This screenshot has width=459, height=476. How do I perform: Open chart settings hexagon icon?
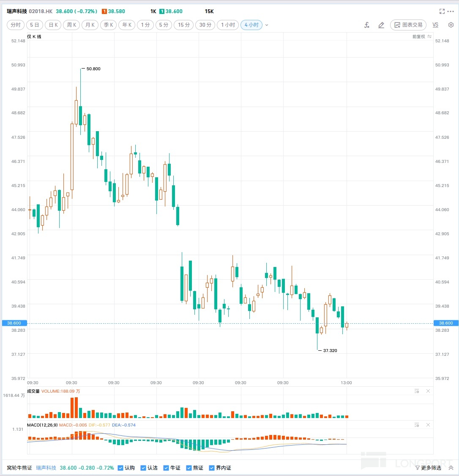tap(451, 25)
